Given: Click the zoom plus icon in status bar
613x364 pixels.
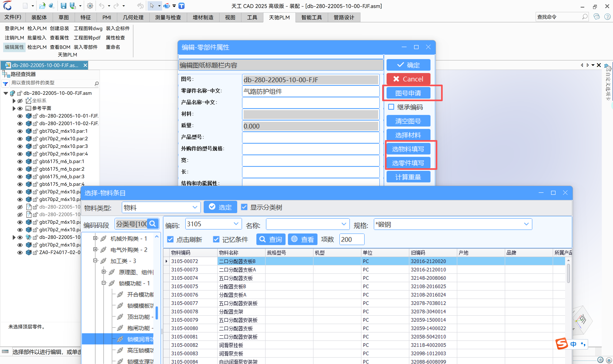Looking at the screenshot, I should (x=600, y=360).
